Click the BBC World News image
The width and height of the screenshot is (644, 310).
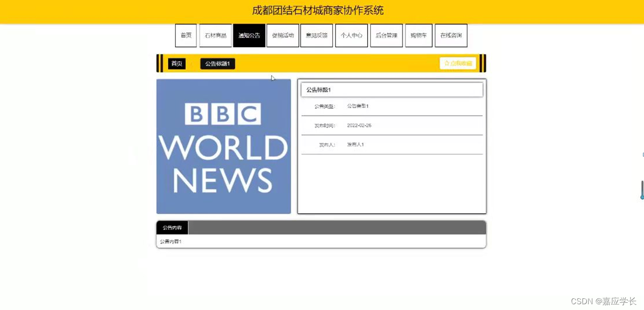[x=223, y=146]
